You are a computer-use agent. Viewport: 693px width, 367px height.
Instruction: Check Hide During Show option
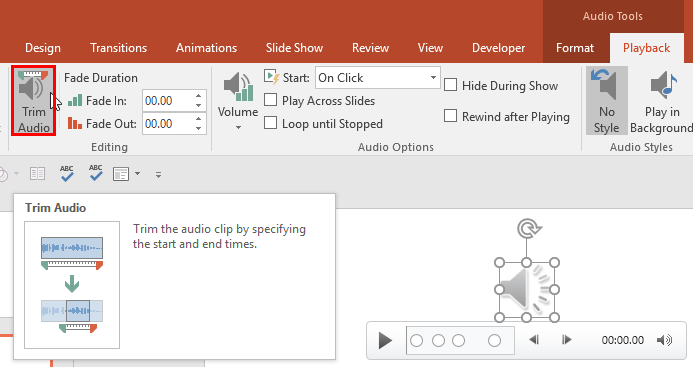point(450,85)
